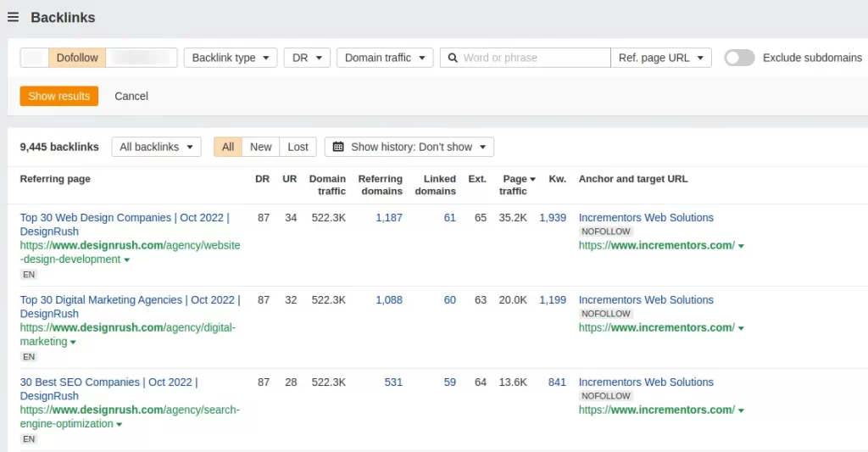This screenshot has width=868, height=452.
Task: Click the search magnifier icon
Action: click(453, 58)
